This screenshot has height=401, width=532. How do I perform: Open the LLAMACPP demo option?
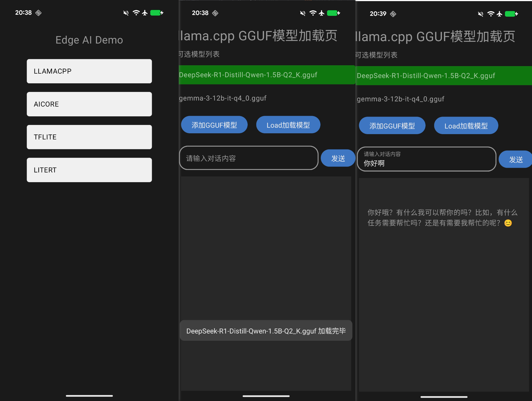(89, 71)
